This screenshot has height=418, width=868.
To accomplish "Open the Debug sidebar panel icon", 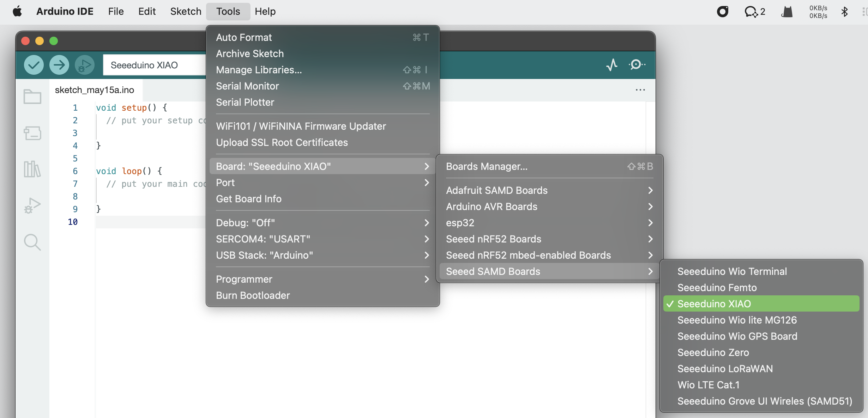I will click(x=32, y=205).
